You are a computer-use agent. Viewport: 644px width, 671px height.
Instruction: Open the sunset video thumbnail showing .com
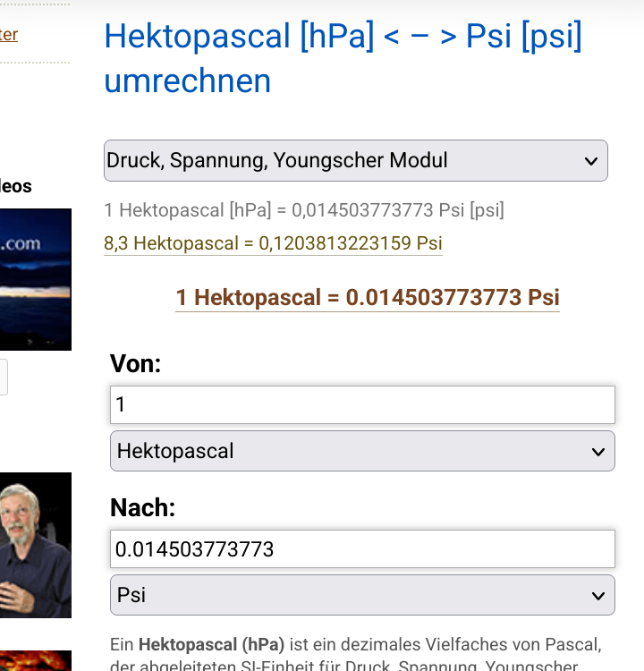(35, 279)
